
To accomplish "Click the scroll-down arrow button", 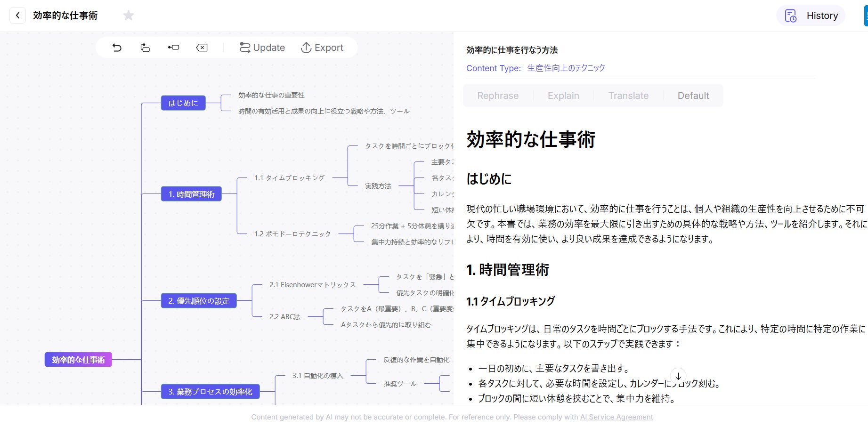I will tap(678, 376).
